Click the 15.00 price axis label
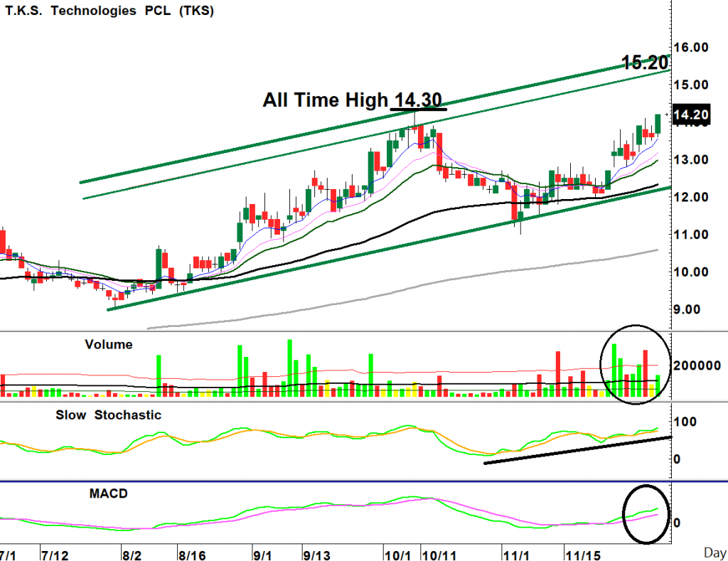 click(x=691, y=85)
